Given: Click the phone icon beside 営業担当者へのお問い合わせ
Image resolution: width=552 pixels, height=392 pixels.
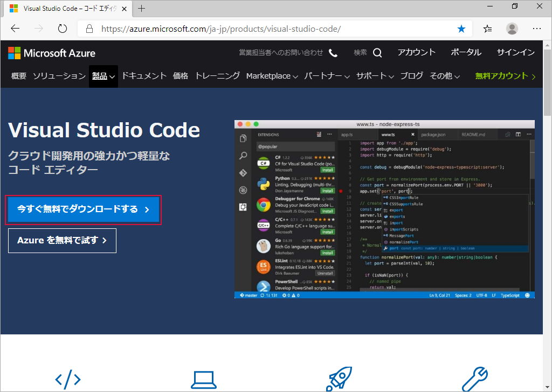Looking at the screenshot, I should (333, 53).
